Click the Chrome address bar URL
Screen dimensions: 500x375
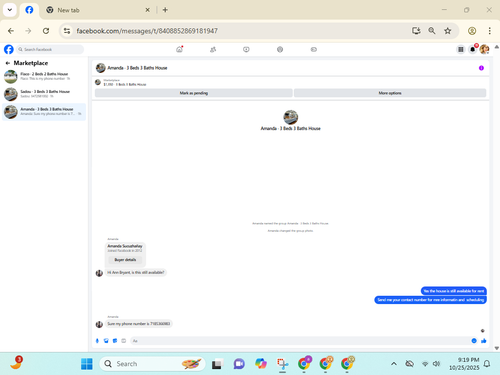coord(147,31)
